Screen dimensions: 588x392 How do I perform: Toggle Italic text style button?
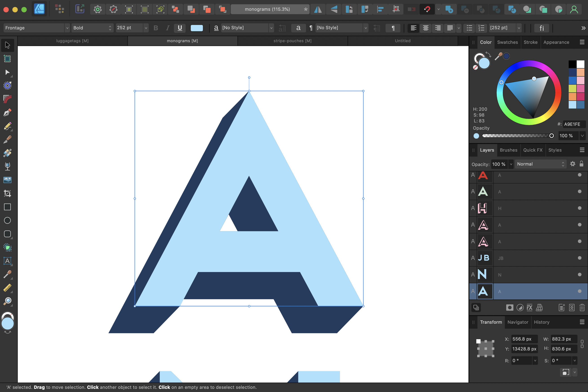168,28
